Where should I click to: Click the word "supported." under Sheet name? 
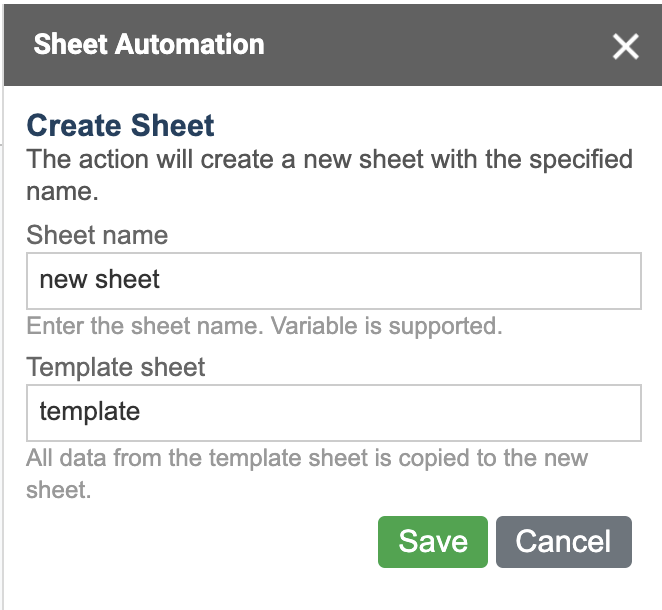point(445,327)
